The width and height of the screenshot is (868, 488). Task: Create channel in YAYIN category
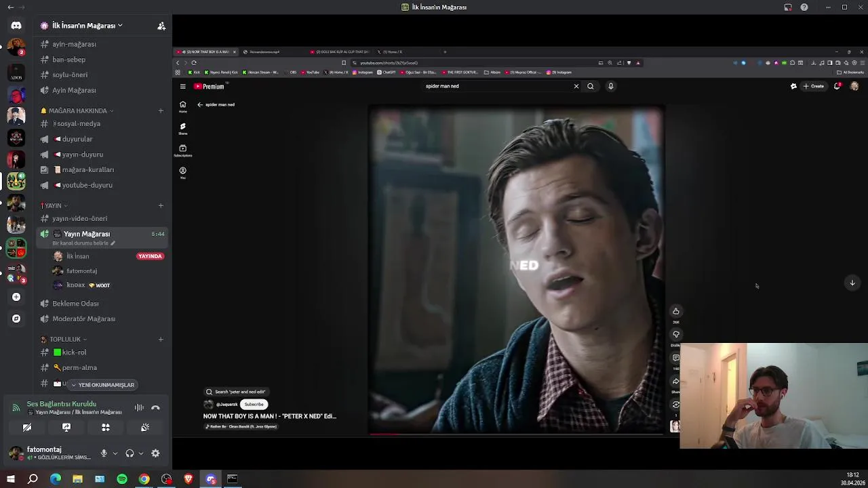coord(161,205)
